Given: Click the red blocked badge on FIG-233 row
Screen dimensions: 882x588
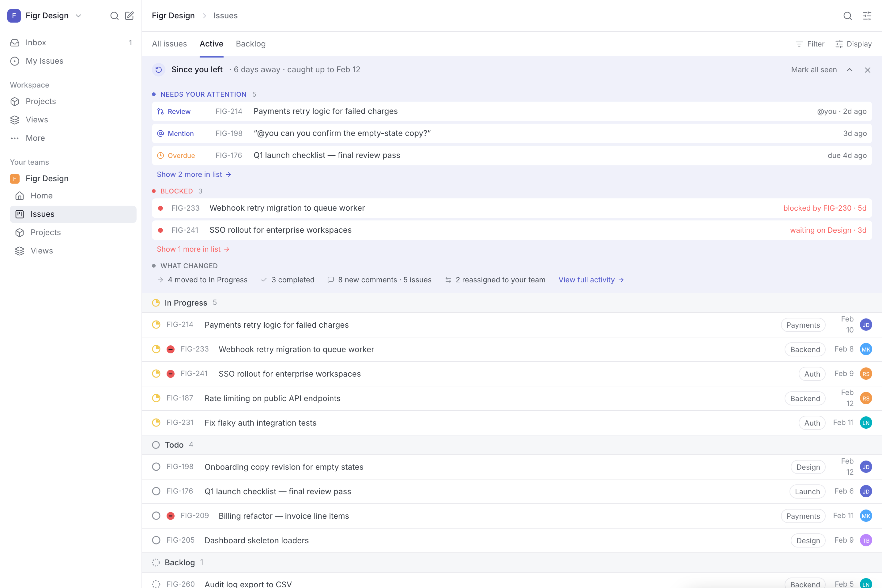Looking at the screenshot, I should tap(171, 349).
